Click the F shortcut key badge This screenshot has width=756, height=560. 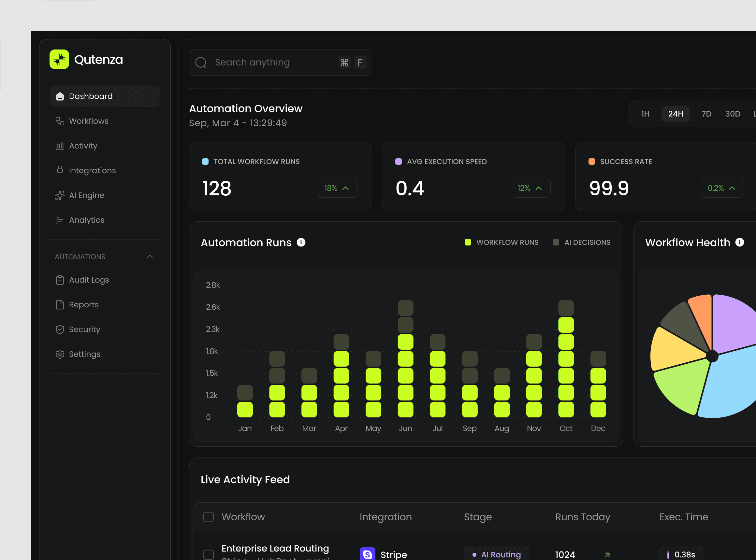click(x=360, y=63)
